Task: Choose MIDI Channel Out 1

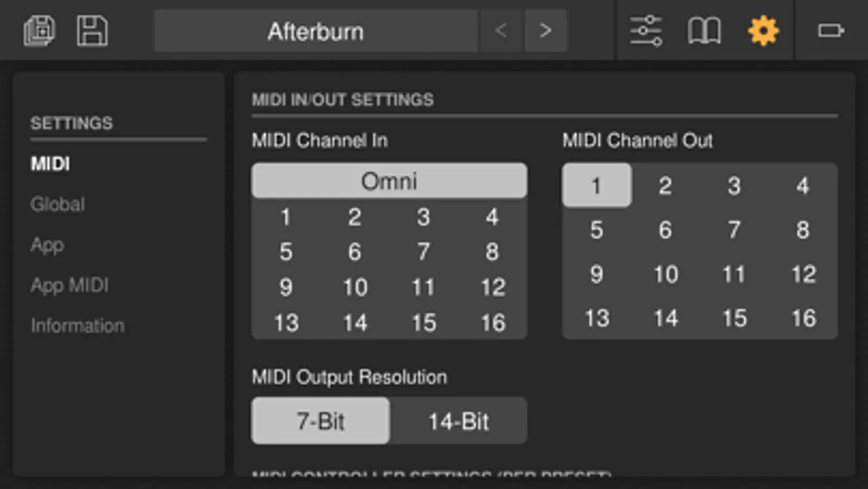Action: pyautogui.click(x=597, y=186)
